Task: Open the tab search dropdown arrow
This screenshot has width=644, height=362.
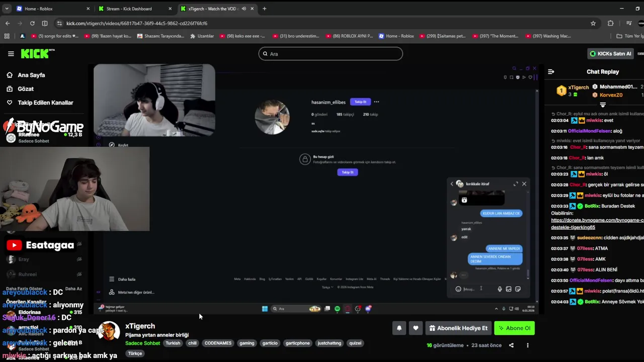Action: (7, 9)
